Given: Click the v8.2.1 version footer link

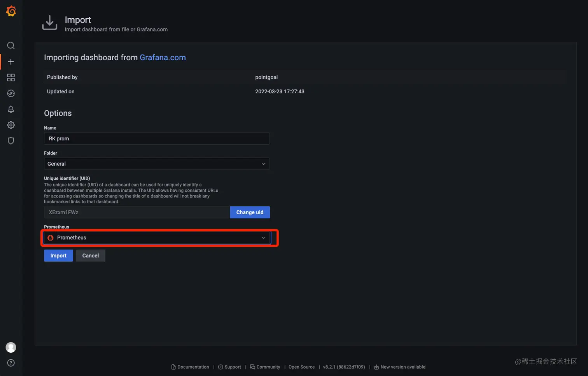Looking at the screenshot, I should point(344,367).
